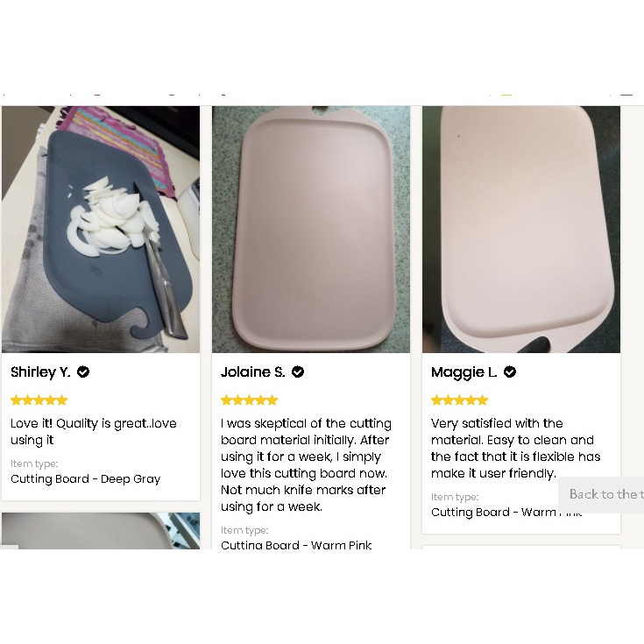Image resolution: width=644 pixels, height=644 pixels.
Task: Click Jolaine's Cutting Board - Warm Pink item type
Action: [x=296, y=545]
